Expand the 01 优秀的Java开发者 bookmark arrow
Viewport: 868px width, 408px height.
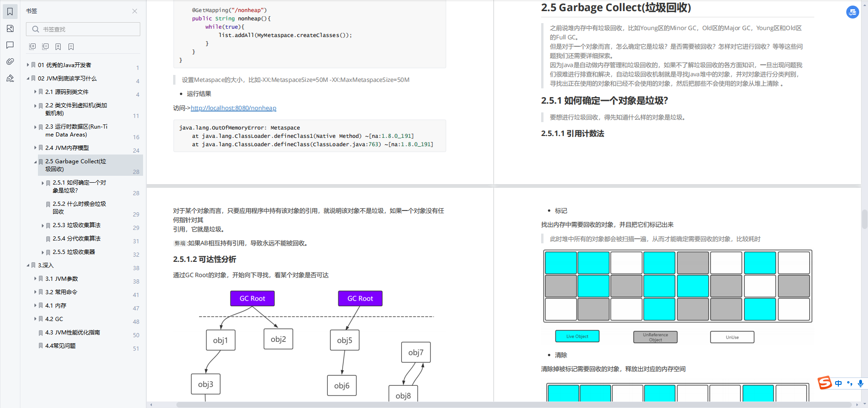pyautogui.click(x=28, y=65)
